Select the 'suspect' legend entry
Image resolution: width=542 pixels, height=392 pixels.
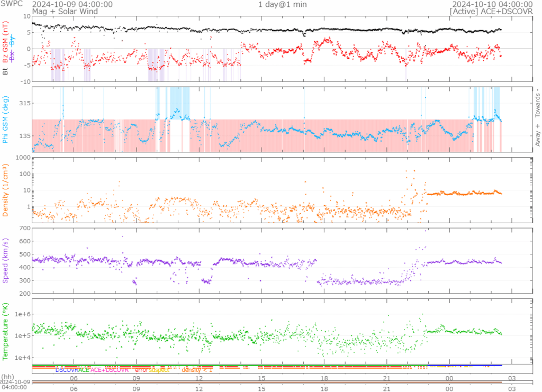click(159, 370)
